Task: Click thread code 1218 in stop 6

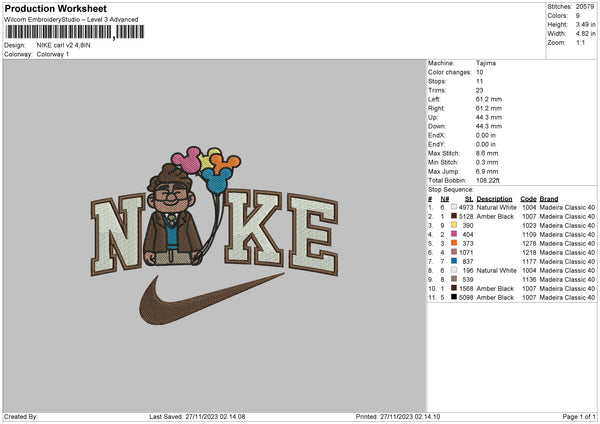Action: [x=529, y=252]
